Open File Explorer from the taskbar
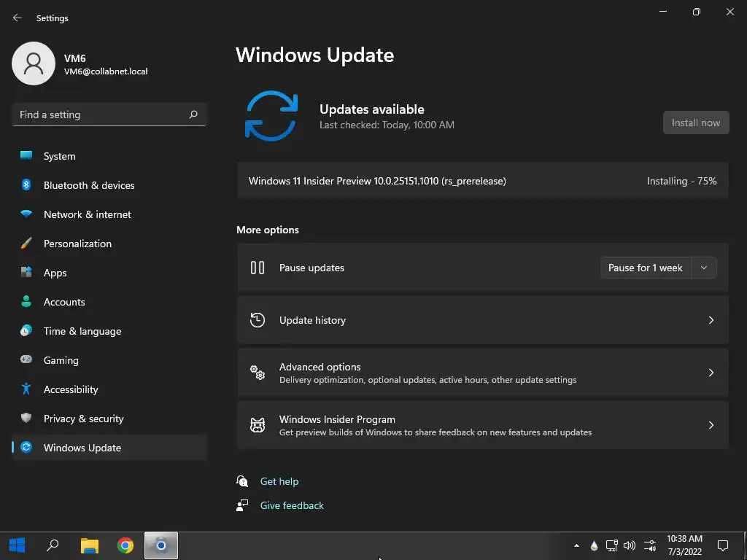This screenshot has height=560, width=747. pyautogui.click(x=89, y=545)
